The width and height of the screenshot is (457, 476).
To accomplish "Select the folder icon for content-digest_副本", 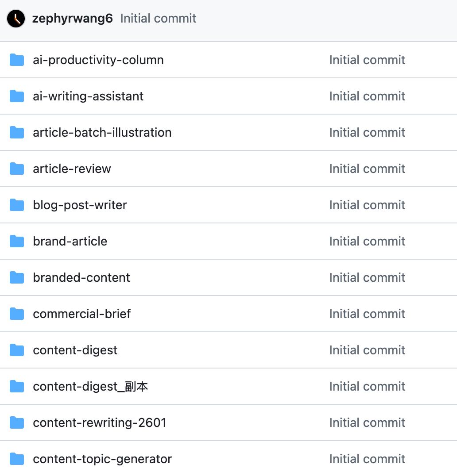I will (x=16, y=386).
